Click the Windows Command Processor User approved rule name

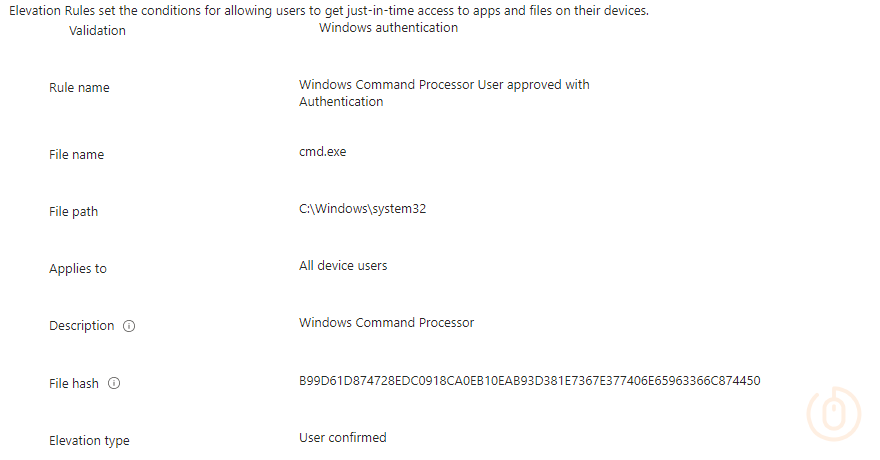click(x=444, y=93)
